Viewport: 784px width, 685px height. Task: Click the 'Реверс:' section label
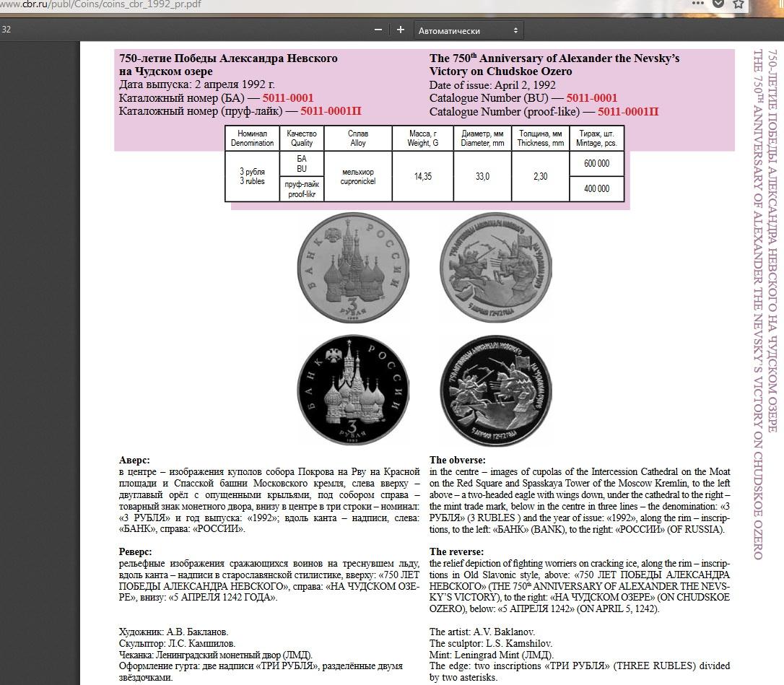click(x=135, y=551)
